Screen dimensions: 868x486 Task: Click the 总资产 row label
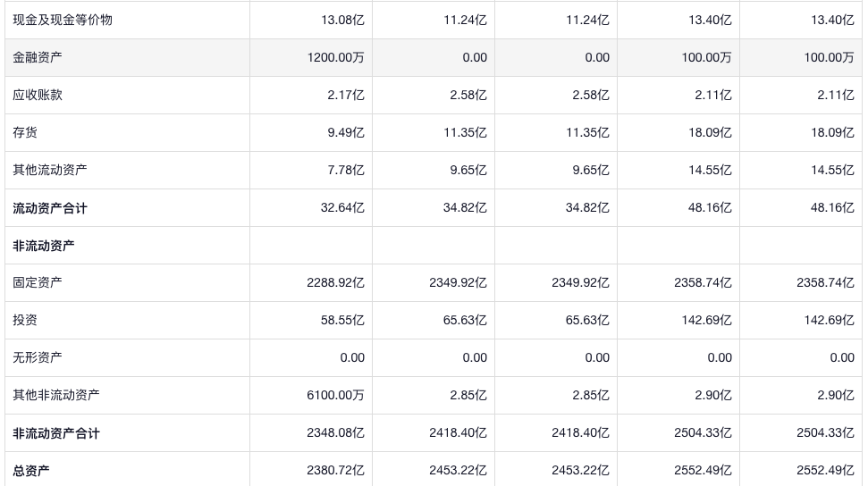31,471
